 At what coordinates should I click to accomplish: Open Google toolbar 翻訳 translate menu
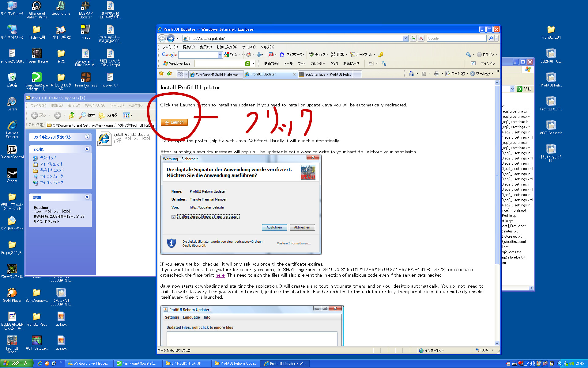click(339, 55)
